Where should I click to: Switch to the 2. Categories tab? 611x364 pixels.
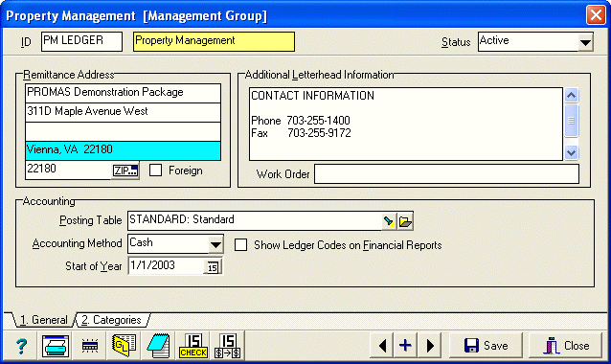pyautogui.click(x=111, y=320)
